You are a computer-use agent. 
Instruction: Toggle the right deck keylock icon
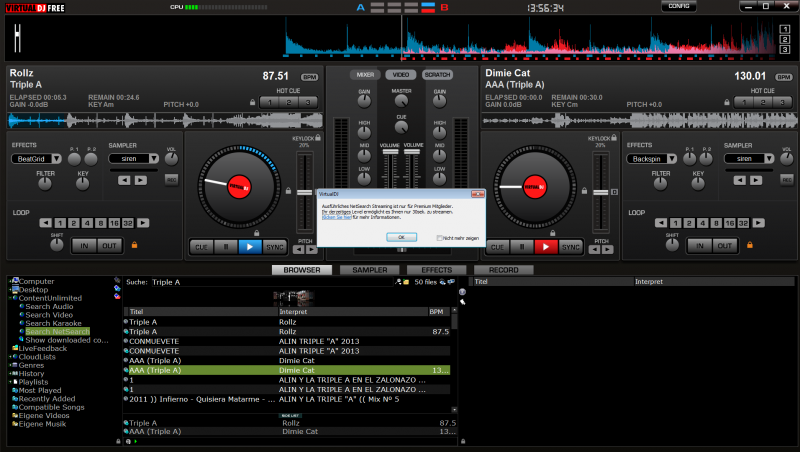coord(614,137)
